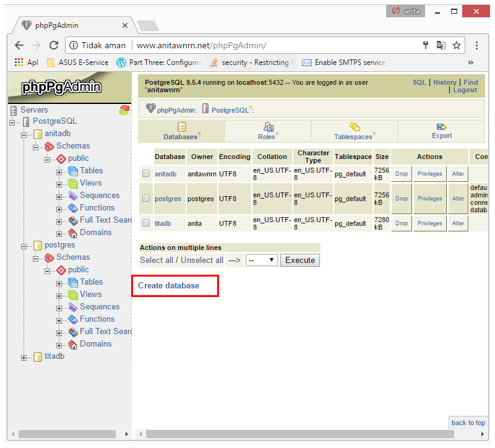Tick the checkbox for anitadb row

tap(146, 173)
